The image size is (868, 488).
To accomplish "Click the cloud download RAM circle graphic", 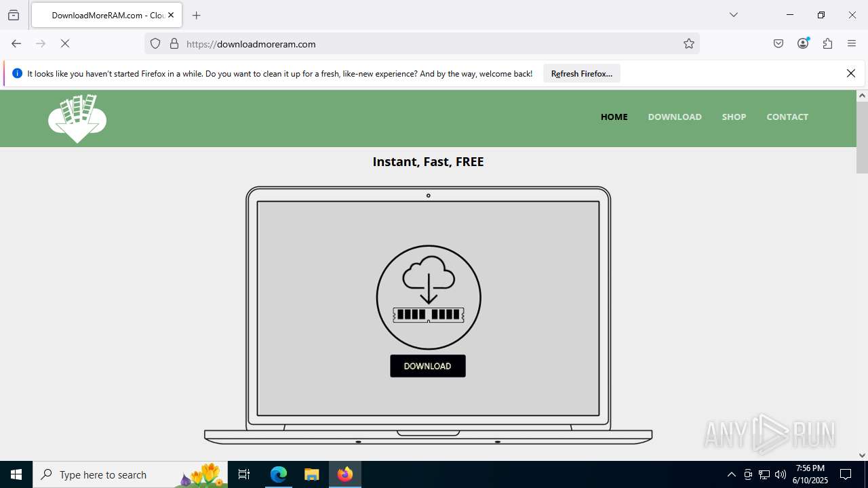I will point(429,297).
